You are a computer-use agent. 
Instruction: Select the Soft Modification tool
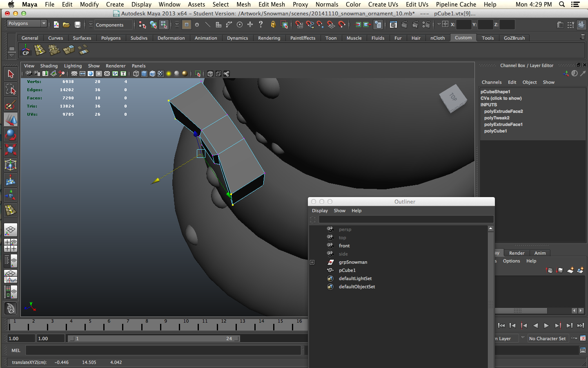(x=11, y=180)
